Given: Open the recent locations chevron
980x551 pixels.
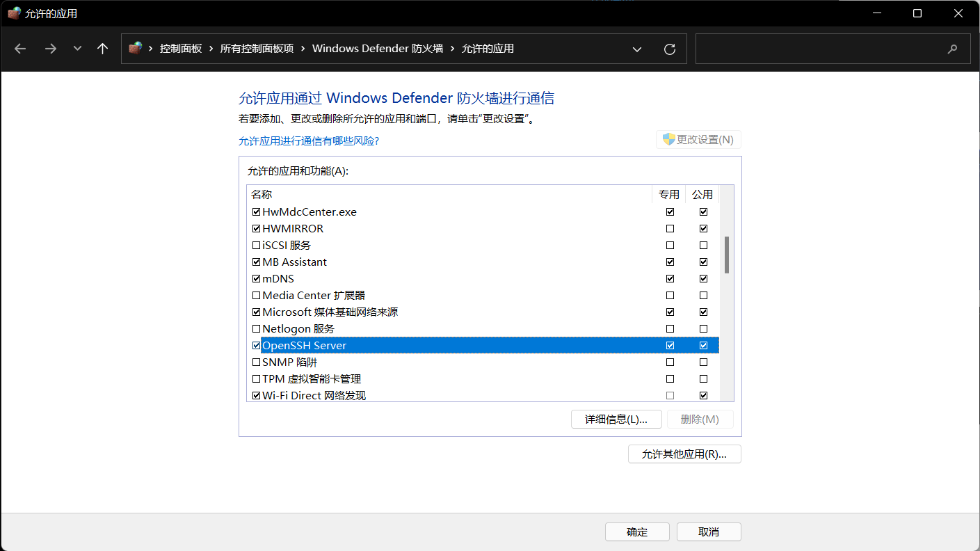Looking at the screenshot, I should [x=77, y=49].
